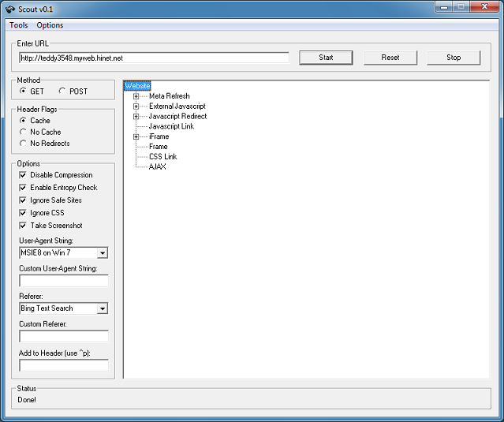Screen dimensions: 504x422
Task: Choose the No Redirects option
Action: (x=23, y=144)
